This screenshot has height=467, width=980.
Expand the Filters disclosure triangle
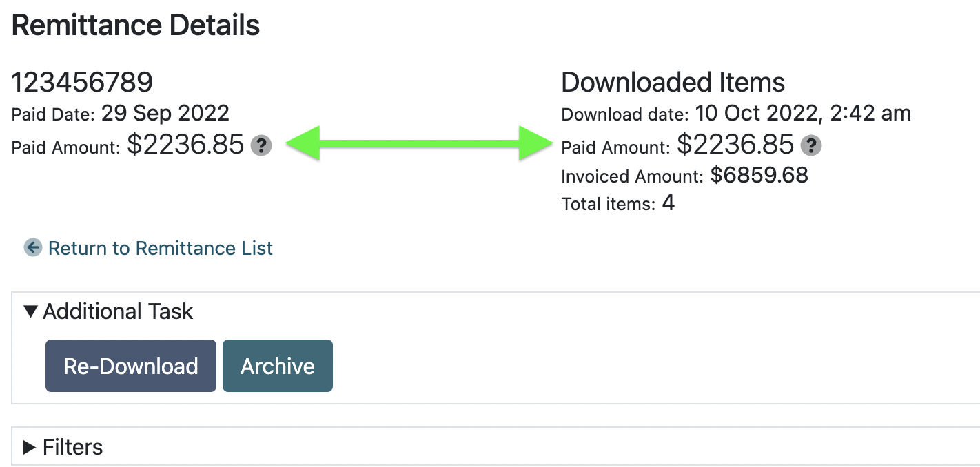tap(30, 447)
